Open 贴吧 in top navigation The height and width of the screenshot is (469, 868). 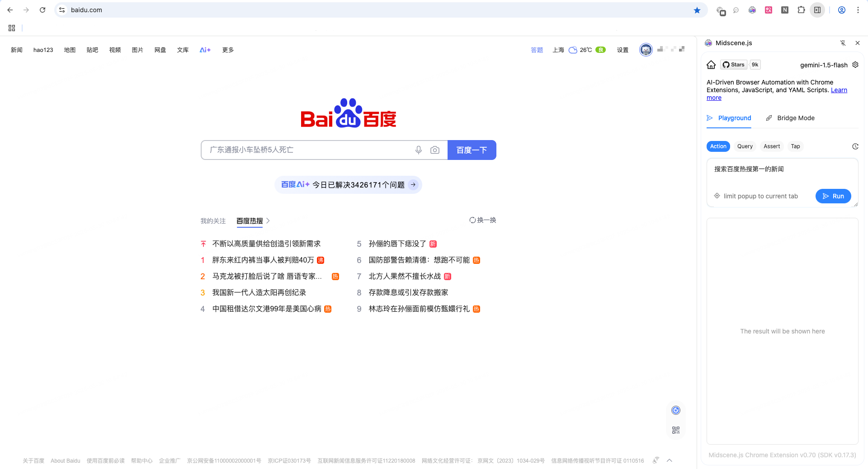click(x=92, y=50)
